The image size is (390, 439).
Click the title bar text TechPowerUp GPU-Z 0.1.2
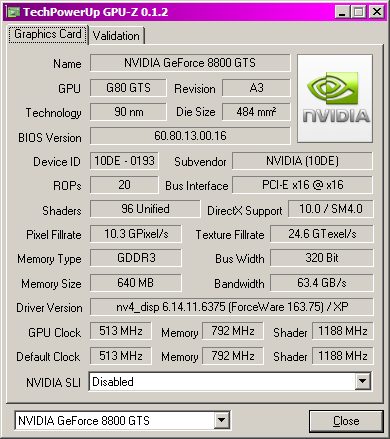(96, 12)
